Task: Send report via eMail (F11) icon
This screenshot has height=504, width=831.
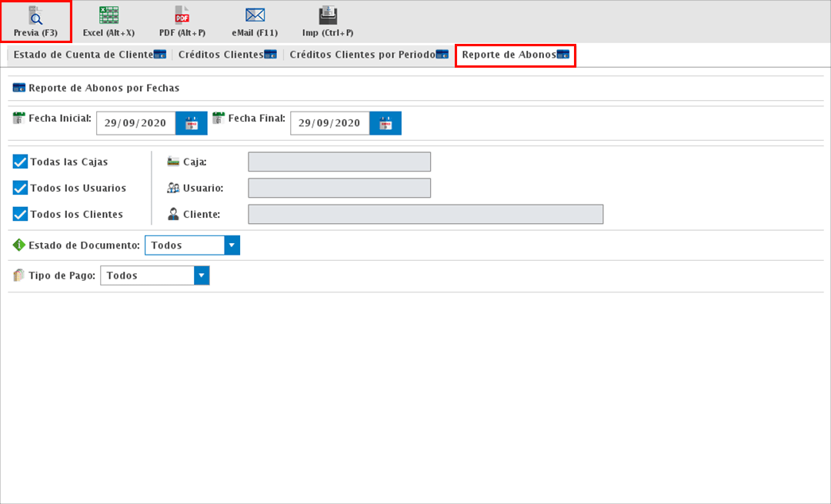Action: click(x=255, y=15)
